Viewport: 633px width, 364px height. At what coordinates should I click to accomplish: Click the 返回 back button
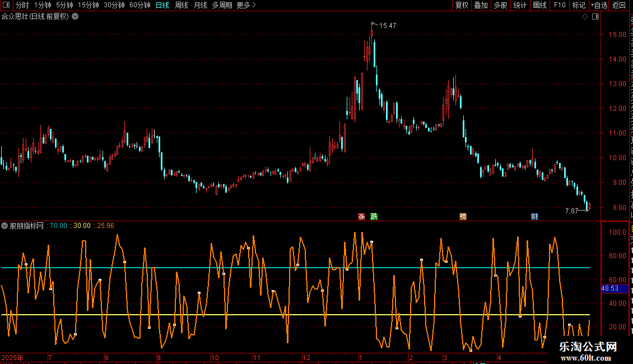[618, 5]
